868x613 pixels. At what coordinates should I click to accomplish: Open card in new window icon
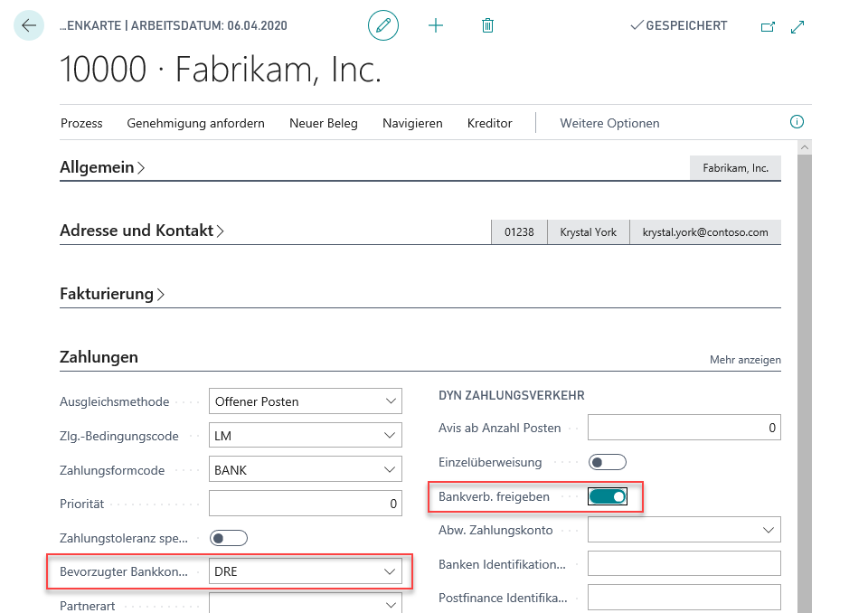tap(768, 27)
